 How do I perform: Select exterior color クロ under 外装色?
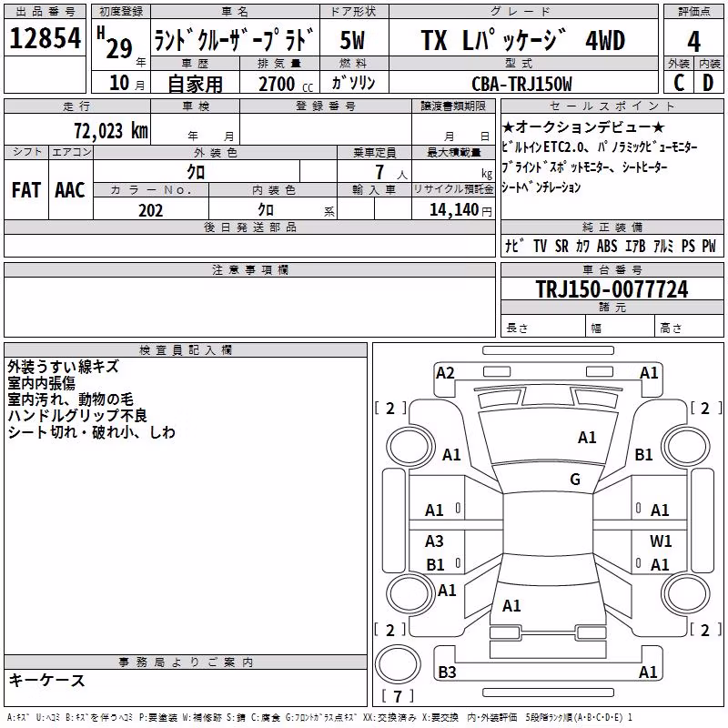[x=196, y=172]
